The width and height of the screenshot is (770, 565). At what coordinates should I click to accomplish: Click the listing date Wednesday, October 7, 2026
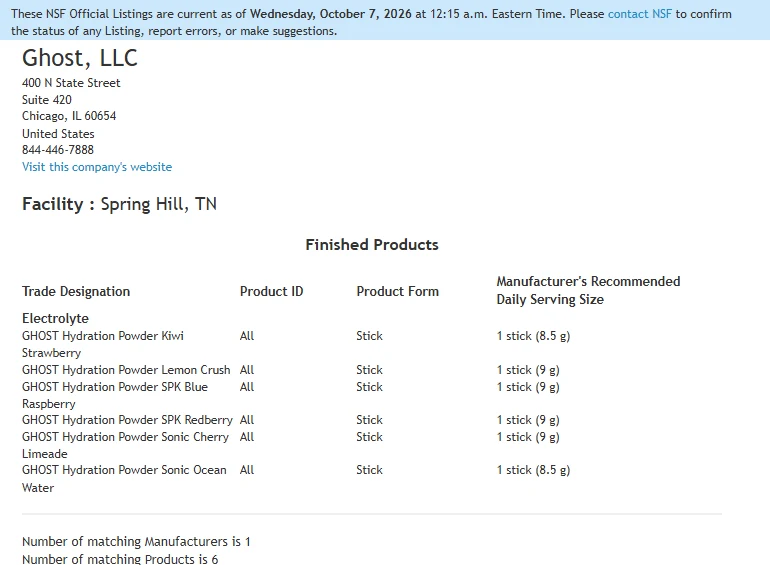tap(330, 14)
